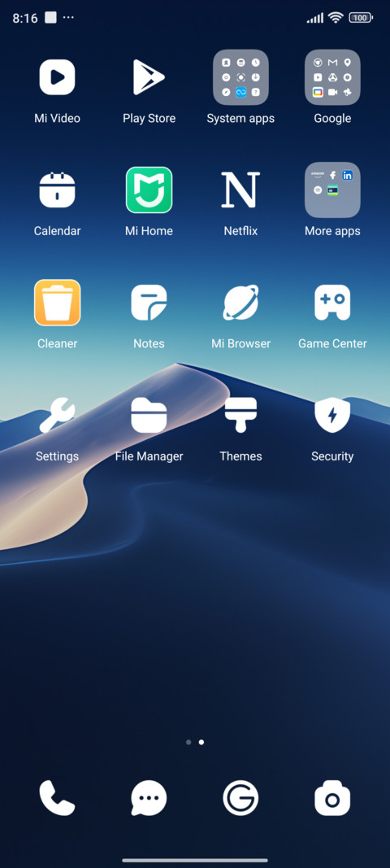Screen dimensions: 390x868
Task: Tap the 8:16 clock in status bar
Action: click(x=25, y=18)
